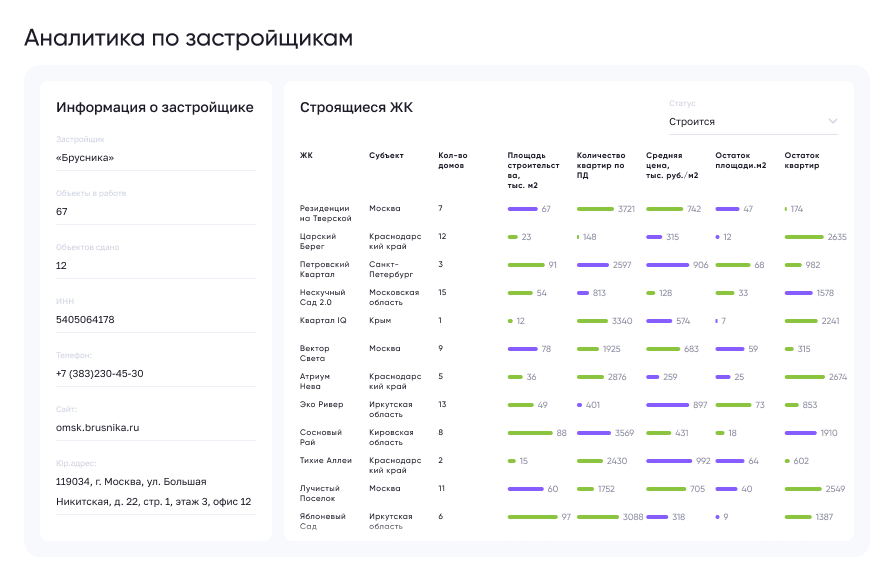The height and width of the screenshot is (581, 894).
Task: Click Московская область in the Субъект column
Action: (x=394, y=297)
